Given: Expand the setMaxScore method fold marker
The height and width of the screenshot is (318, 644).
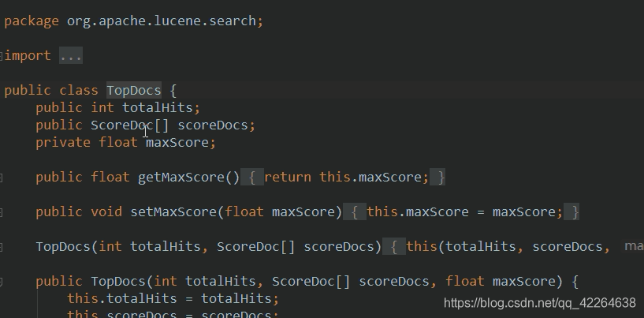Looking at the screenshot, I should (2, 212).
